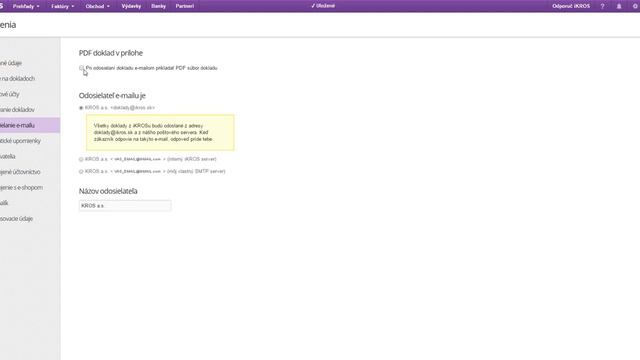Image resolution: width=640 pixels, height=360 pixels.
Task: Open the Partneri menu item
Action: [x=184, y=6]
